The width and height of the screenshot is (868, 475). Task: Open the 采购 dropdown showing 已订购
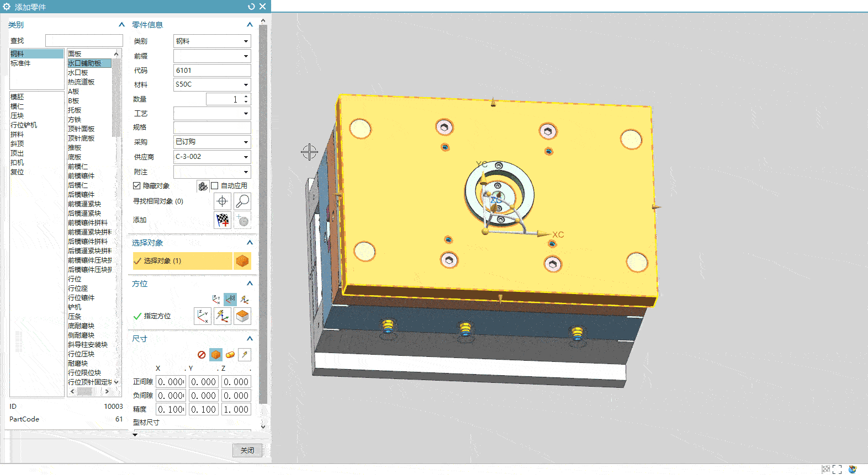coord(212,142)
